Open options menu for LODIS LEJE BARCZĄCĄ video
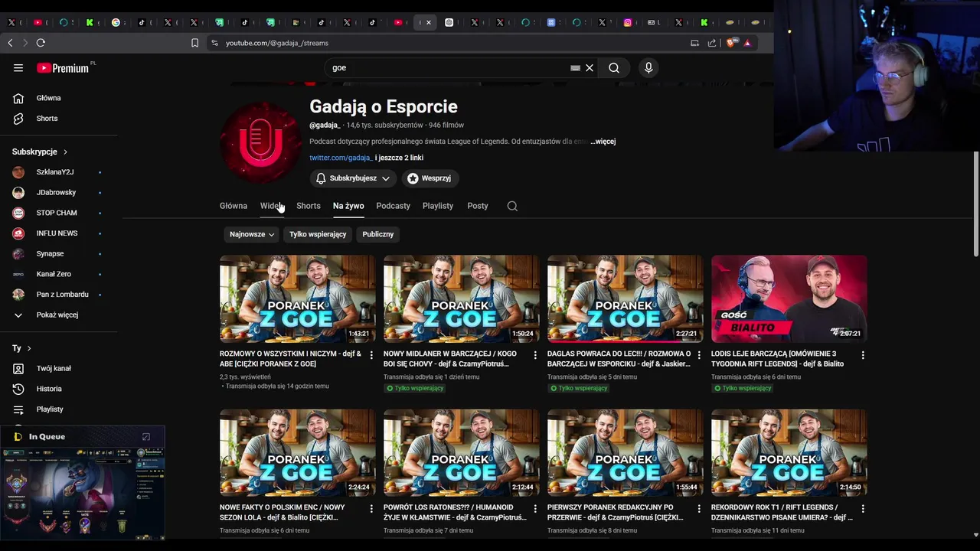 [863, 355]
